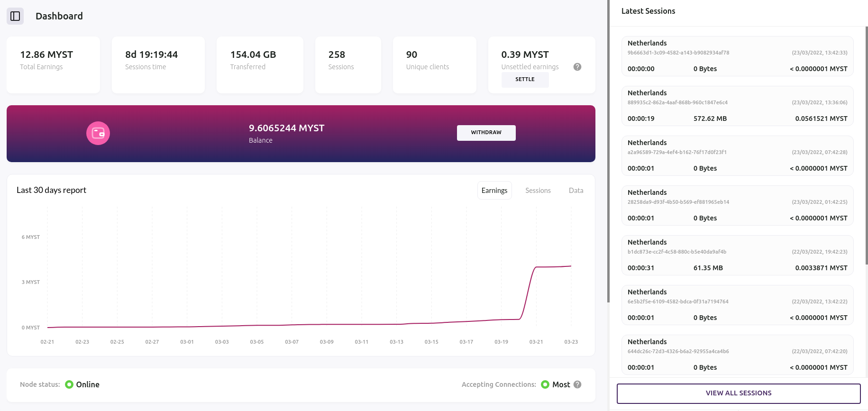The width and height of the screenshot is (868, 411).
Task: Switch to the Sessions report tab
Action: pyautogui.click(x=538, y=191)
